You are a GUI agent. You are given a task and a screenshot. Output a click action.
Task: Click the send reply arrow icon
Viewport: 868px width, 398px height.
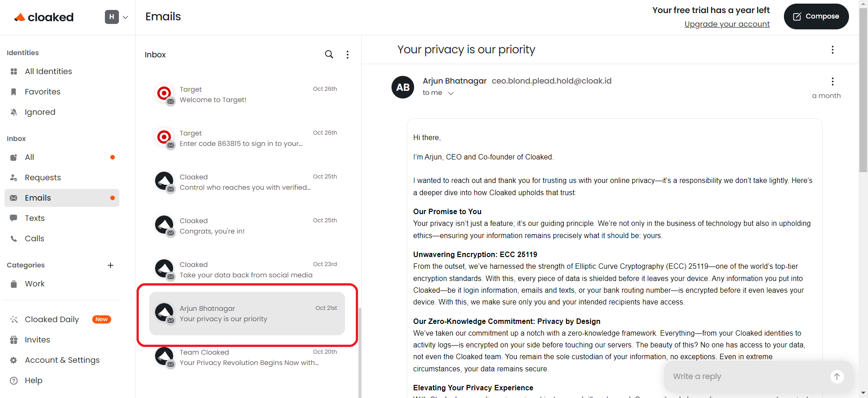(x=837, y=376)
